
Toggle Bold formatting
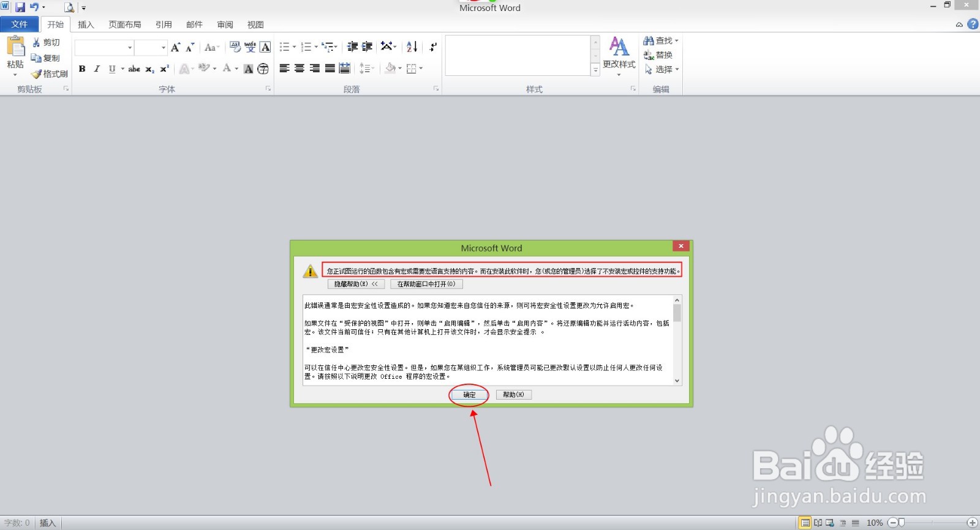pyautogui.click(x=82, y=69)
